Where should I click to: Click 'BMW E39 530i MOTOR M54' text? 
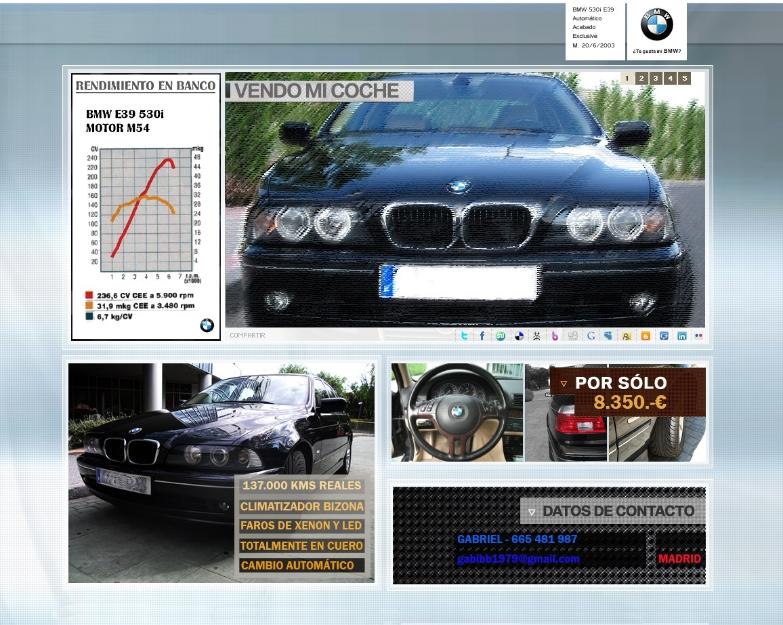[125, 121]
